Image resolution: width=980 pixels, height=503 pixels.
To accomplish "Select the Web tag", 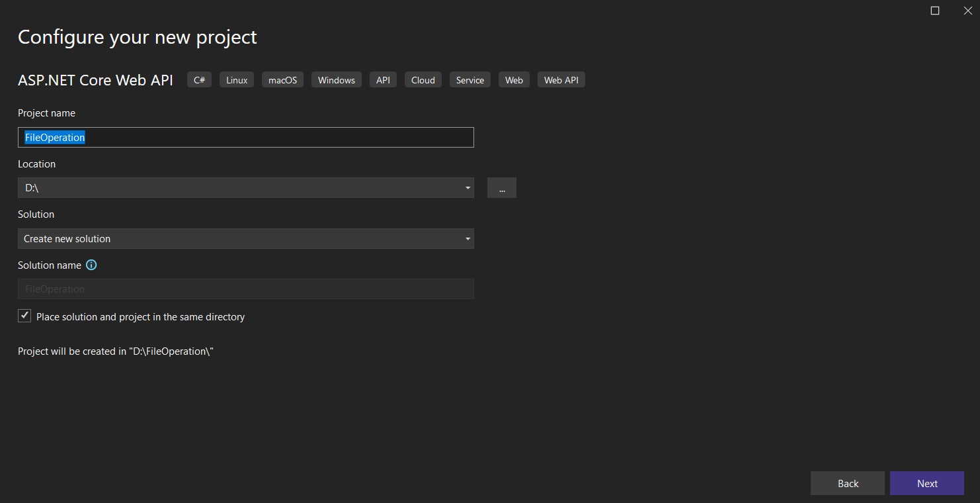I will (513, 79).
